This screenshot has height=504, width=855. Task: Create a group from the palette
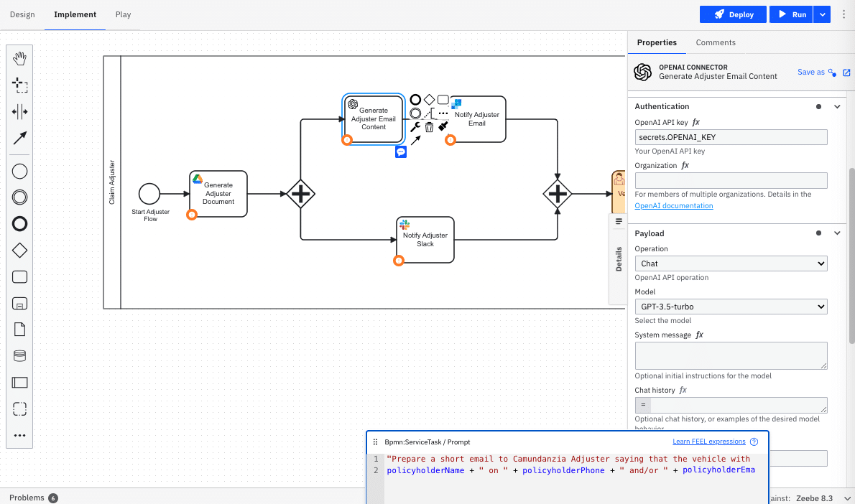pos(19,409)
